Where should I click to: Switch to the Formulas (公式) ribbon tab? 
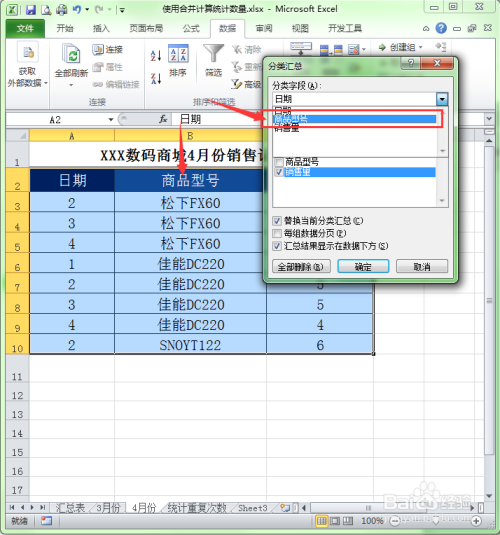tap(191, 29)
